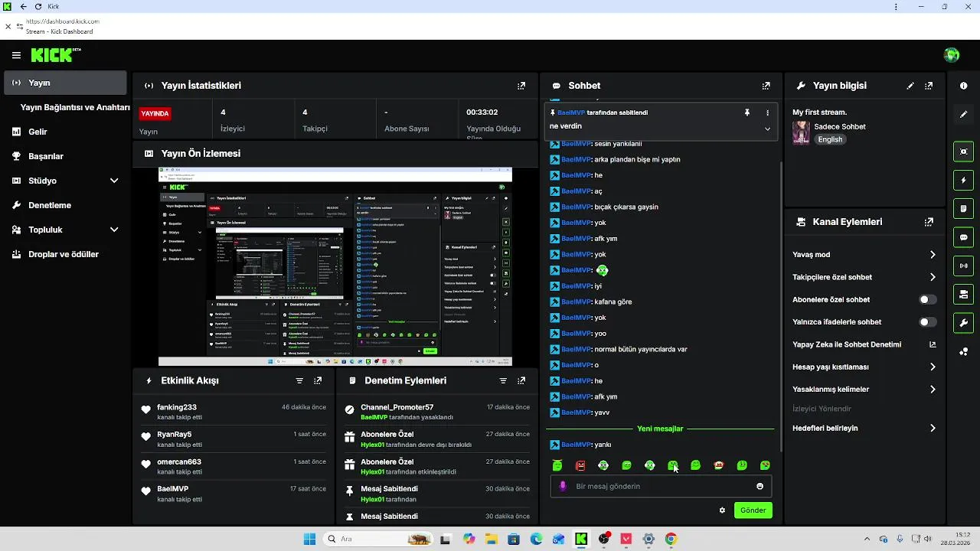Image resolution: width=980 pixels, height=551 pixels.
Task: Click the Channel_Promoter57 moderation entry
Action: [x=437, y=412]
